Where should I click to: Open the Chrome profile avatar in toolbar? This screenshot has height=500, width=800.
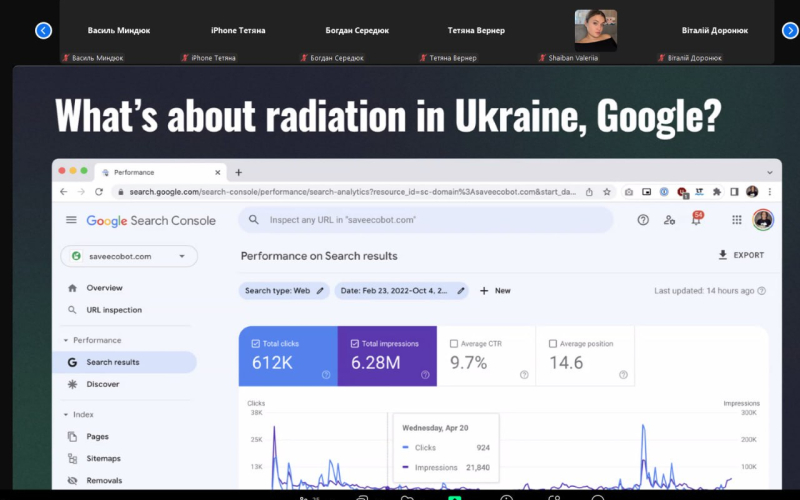click(752, 192)
